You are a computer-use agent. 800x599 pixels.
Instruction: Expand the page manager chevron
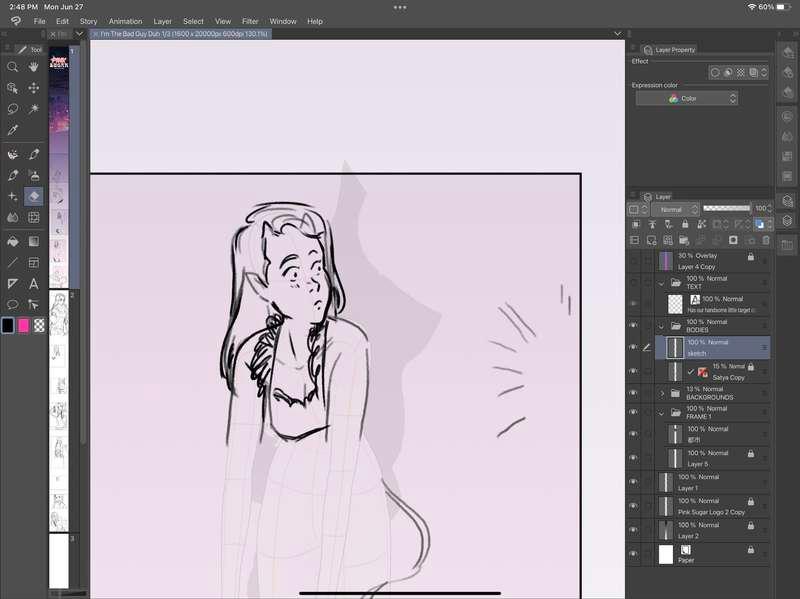pos(79,34)
